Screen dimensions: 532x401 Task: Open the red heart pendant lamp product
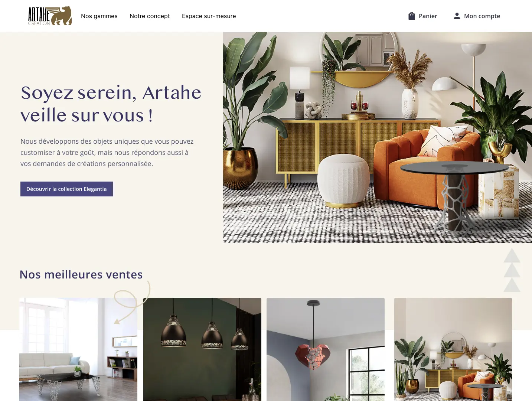326,349
